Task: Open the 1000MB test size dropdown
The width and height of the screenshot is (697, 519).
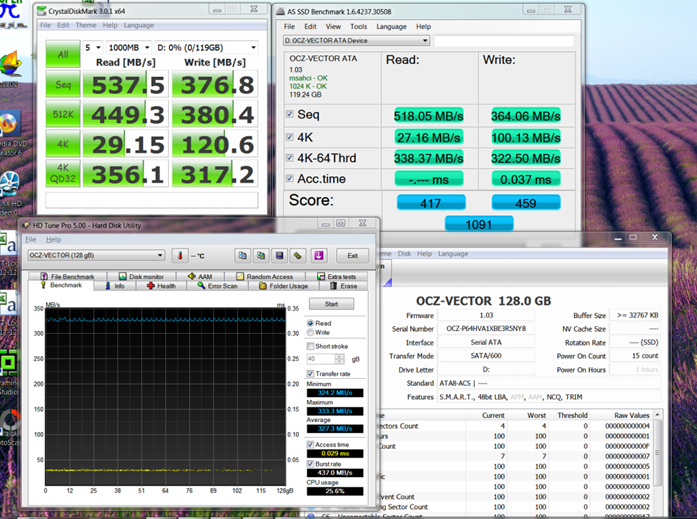Action: pos(129,48)
